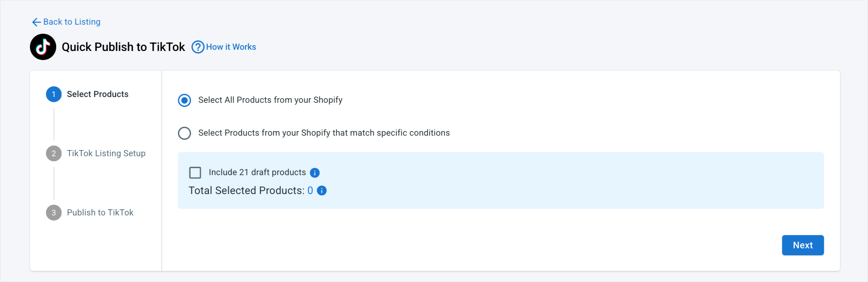The width and height of the screenshot is (868, 282).
Task: Click info icon beside draft products
Action: 315,173
